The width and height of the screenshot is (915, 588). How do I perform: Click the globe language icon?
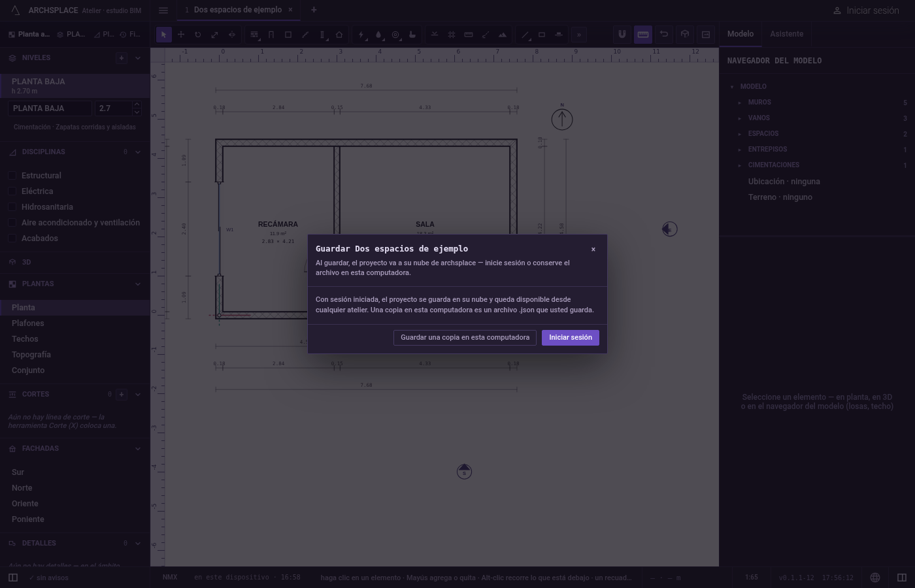[875, 578]
